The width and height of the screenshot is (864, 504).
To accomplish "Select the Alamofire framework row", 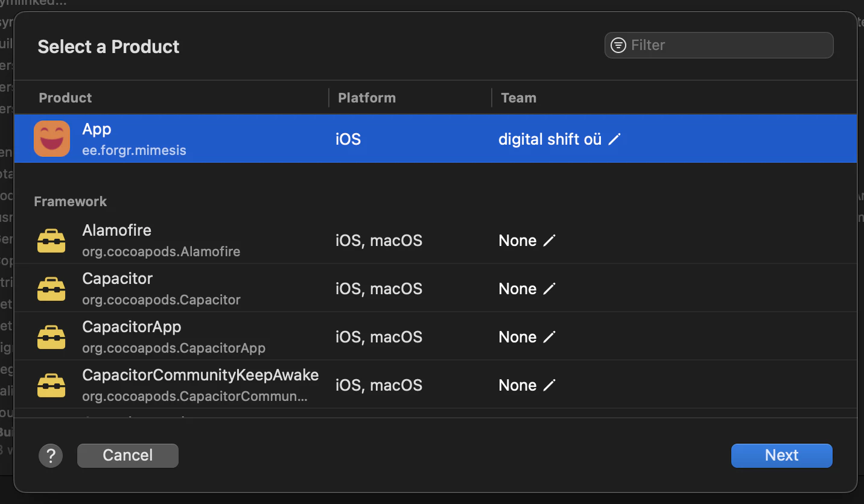I will coord(181,240).
